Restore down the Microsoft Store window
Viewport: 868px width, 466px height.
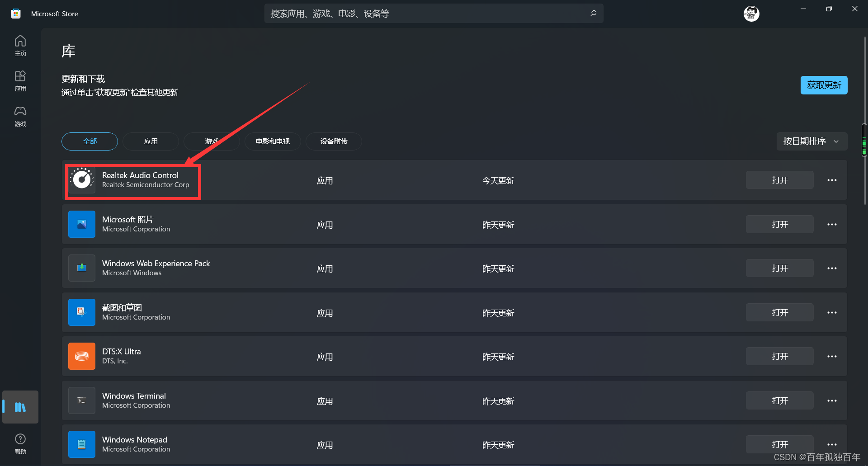tap(829, 9)
